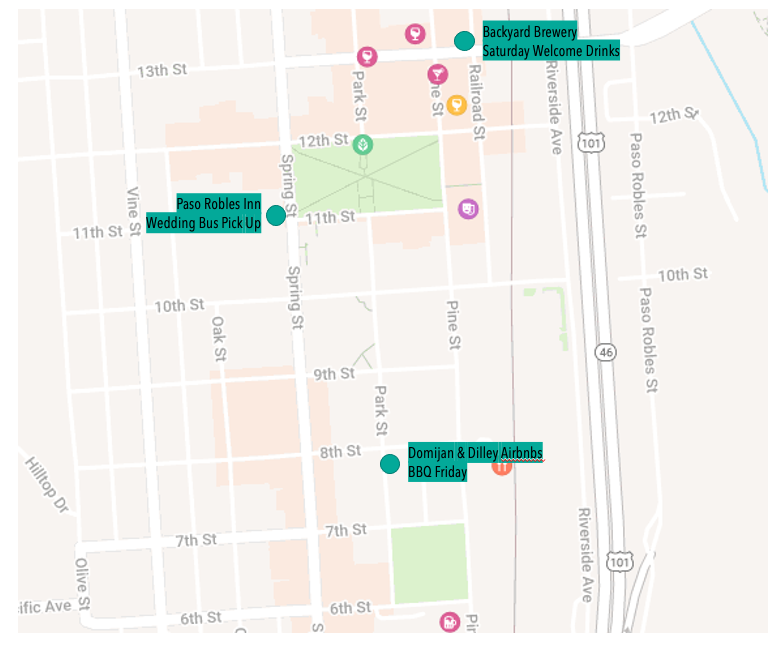The width and height of the screenshot is (784, 645).
Task: Select the pink cocktail glass icon near Pine St
Action: pos(437,74)
